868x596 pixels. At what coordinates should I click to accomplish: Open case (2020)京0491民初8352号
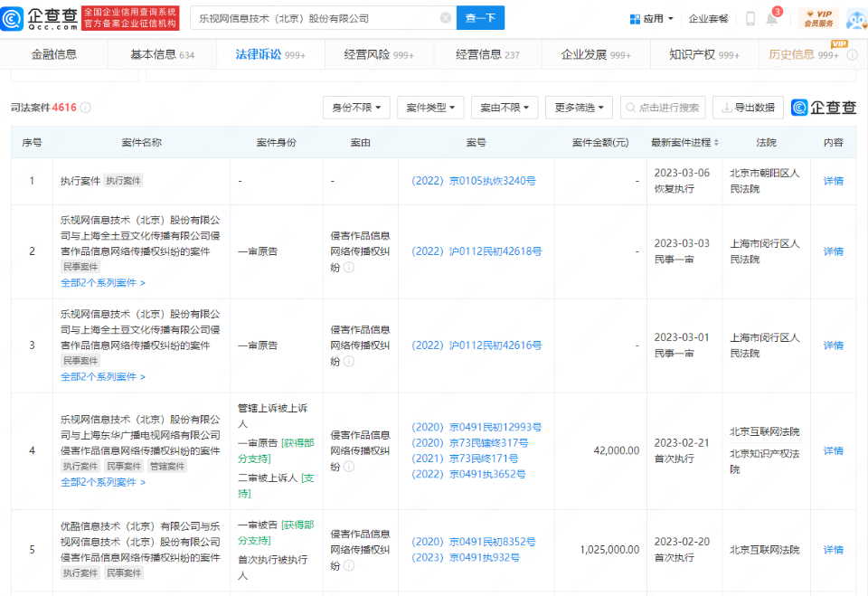(473, 542)
